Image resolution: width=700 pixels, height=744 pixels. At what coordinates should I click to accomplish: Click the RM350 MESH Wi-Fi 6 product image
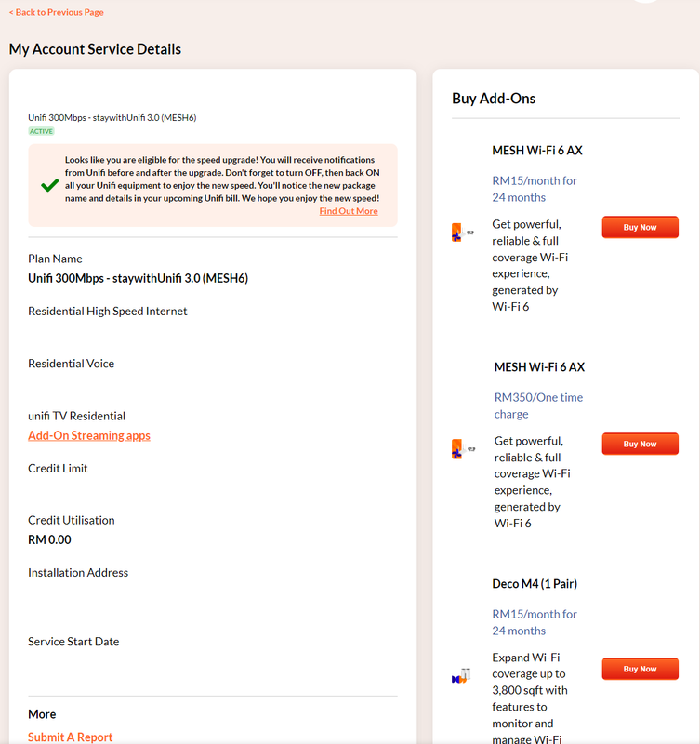[462, 449]
